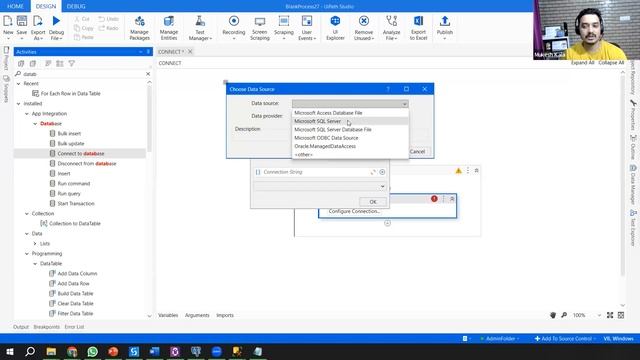Click Redo in ribbon
The height and width of the screenshot is (360, 640).
point(109,28)
